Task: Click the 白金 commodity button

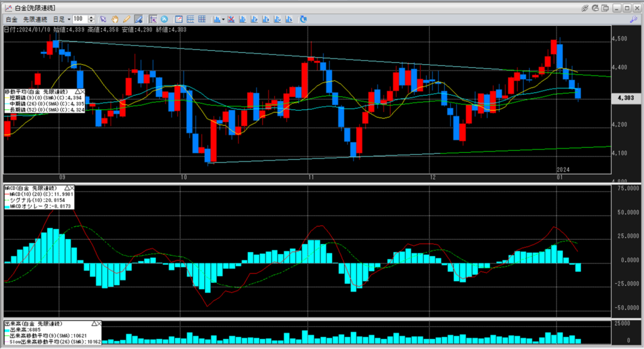Action: click(x=12, y=19)
